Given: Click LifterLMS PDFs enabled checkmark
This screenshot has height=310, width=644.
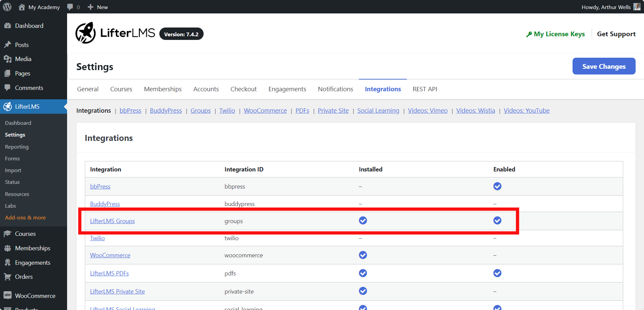Looking at the screenshot, I should [497, 273].
